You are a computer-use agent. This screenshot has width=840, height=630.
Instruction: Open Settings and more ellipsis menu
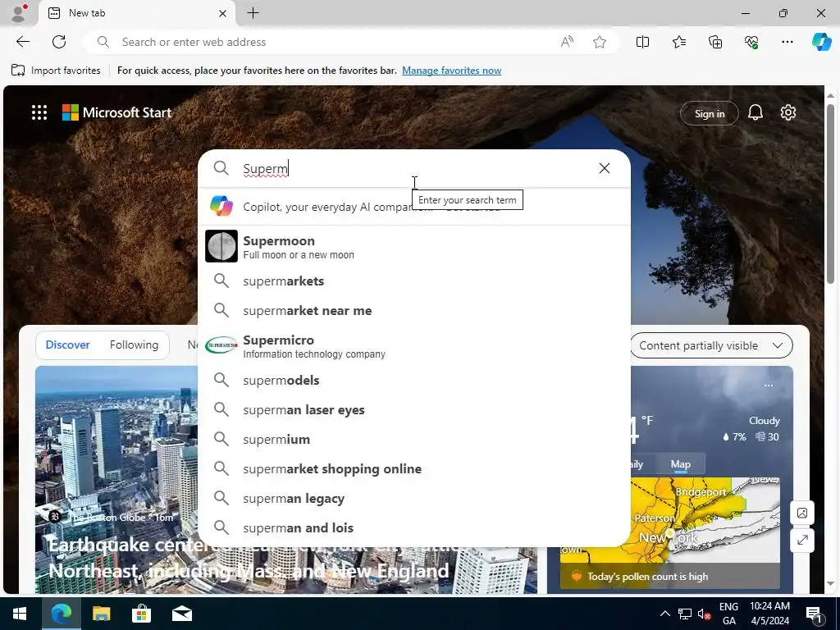[x=787, y=42]
